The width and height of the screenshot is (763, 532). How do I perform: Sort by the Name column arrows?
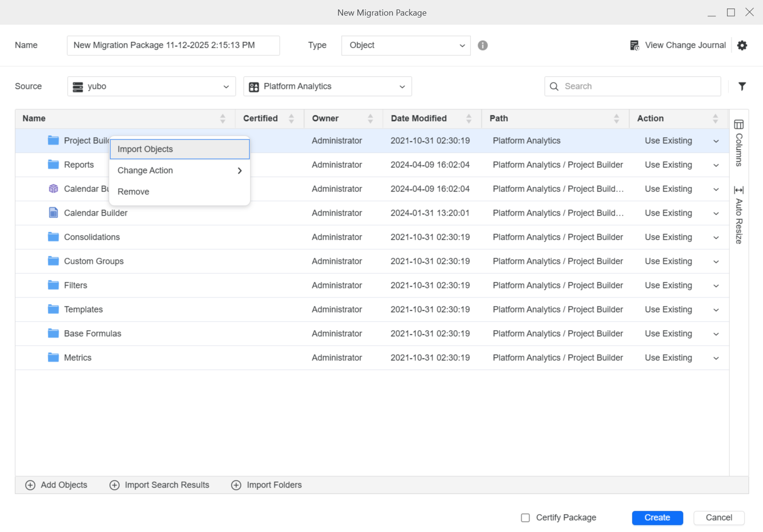tap(222, 119)
